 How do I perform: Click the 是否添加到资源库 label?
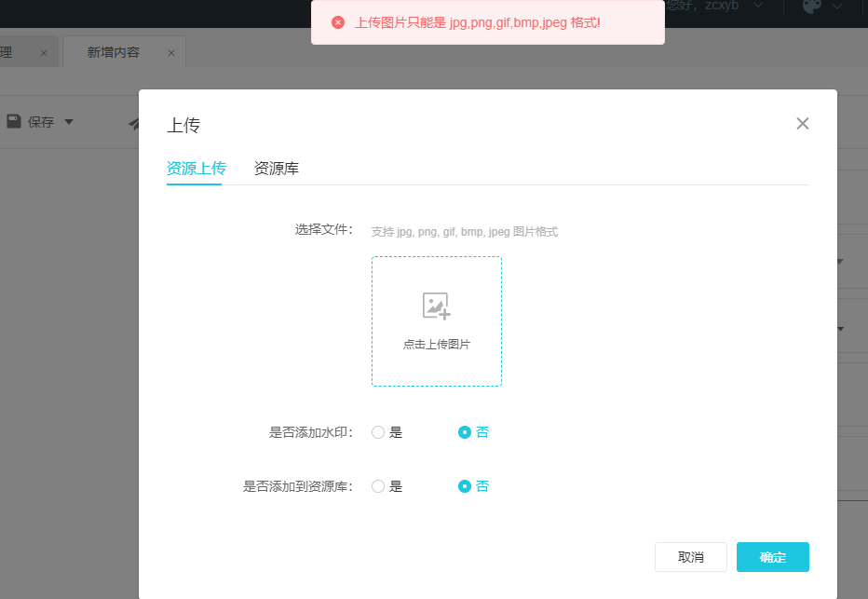point(298,486)
